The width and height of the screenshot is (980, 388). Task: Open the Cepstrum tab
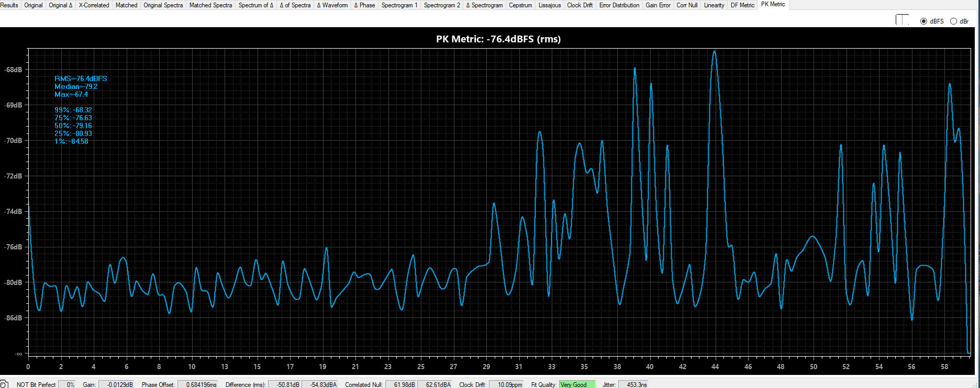point(520,5)
